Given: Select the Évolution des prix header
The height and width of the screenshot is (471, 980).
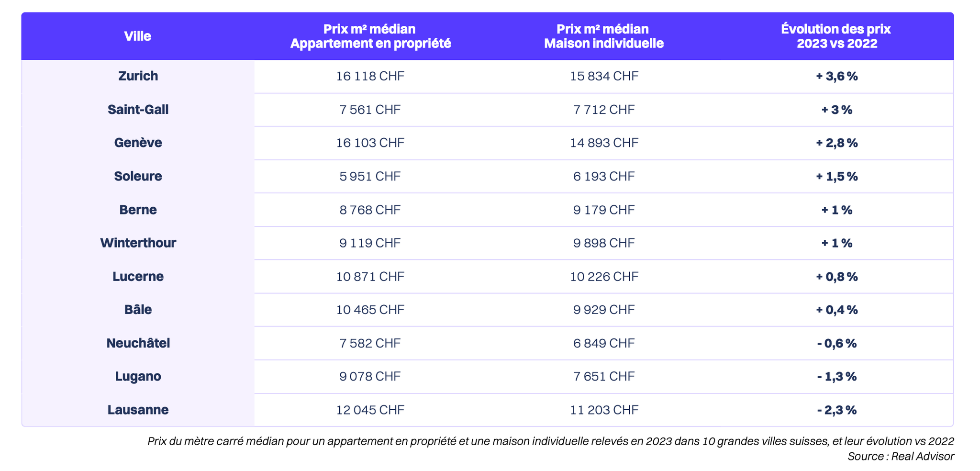Looking at the screenshot, I should (x=836, y=36).
